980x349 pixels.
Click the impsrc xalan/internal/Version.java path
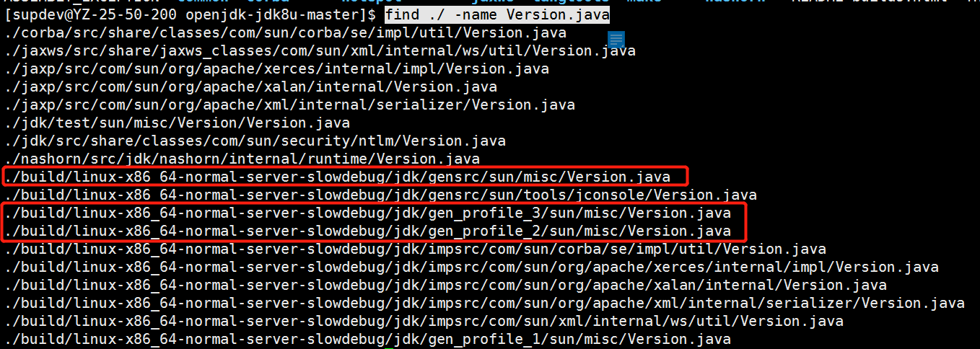click(x=445, y=286)
